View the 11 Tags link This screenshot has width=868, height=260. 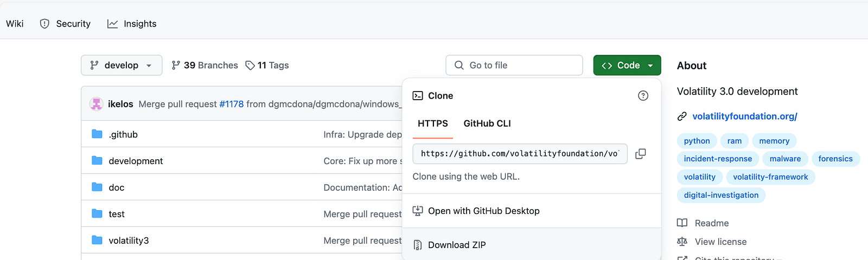pos(267,65)
